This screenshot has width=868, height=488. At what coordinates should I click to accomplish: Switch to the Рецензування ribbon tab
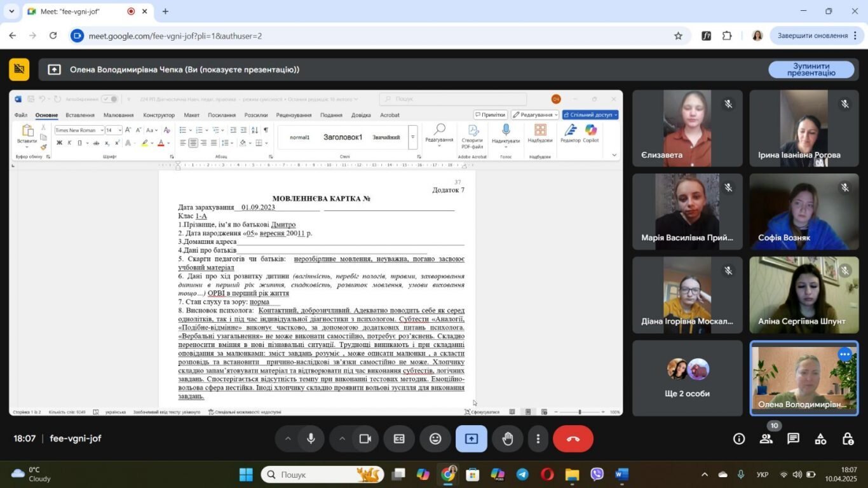[x=294, y=115]
